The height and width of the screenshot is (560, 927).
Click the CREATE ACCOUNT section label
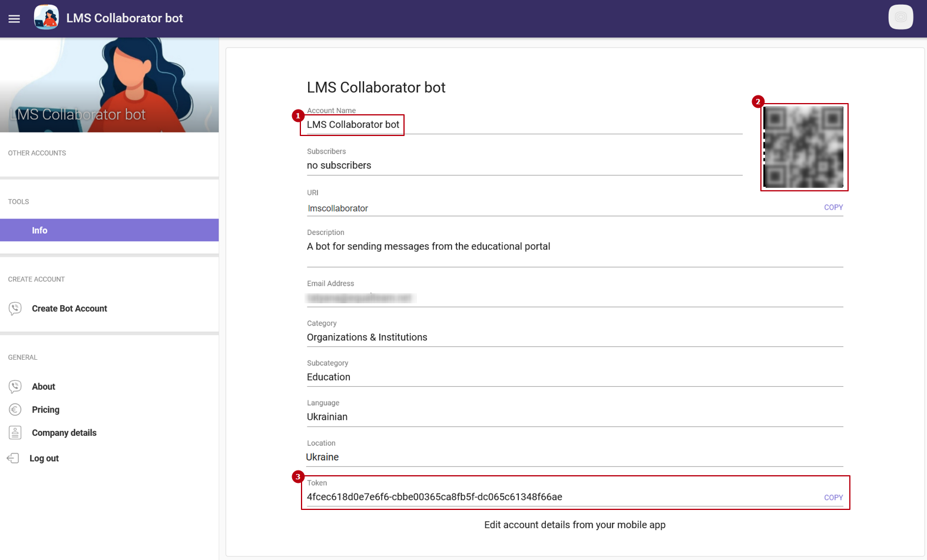point(37,280)
